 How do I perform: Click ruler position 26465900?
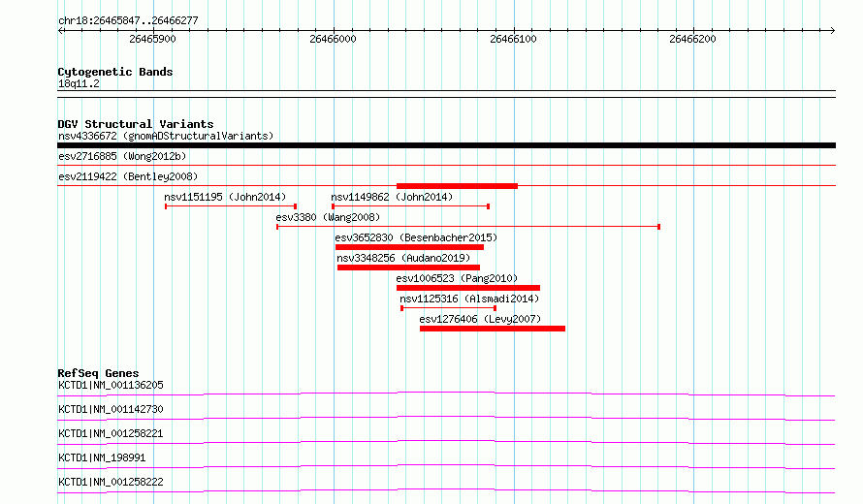pos(152,39)
